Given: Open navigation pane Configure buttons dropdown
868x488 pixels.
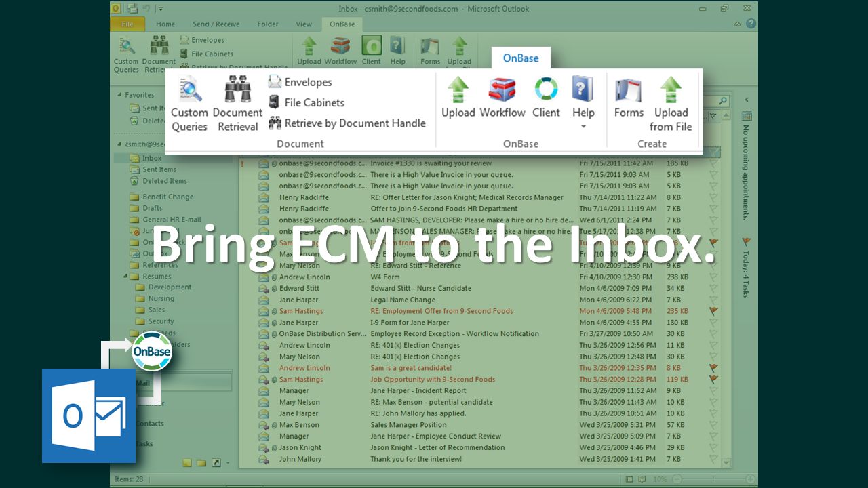Looking at the screenshot, I should tap(228, 463).
